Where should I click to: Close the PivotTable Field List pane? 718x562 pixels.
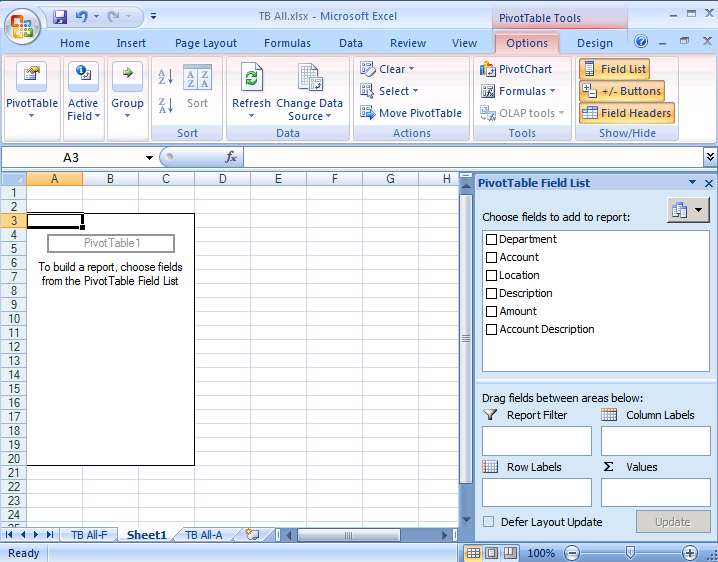(709, 183)
